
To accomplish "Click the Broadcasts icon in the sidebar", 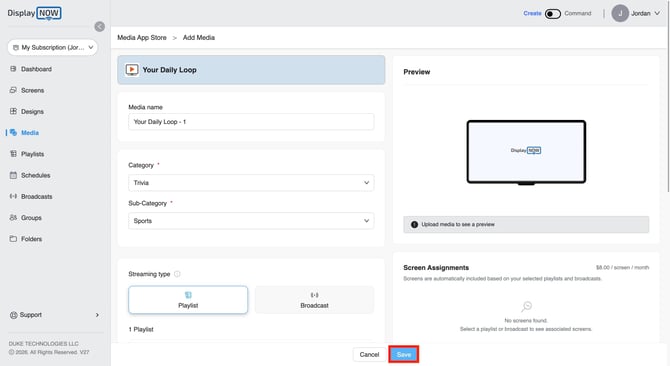I will pyautogui.click(x=13, y=196).
